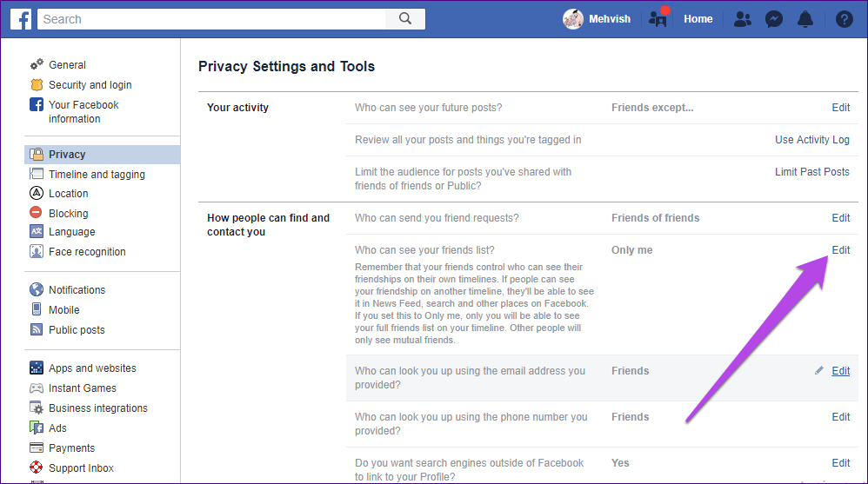Select 'Friends of friends' value text
This screenshot has width=868, height=484.
[656, 218]
